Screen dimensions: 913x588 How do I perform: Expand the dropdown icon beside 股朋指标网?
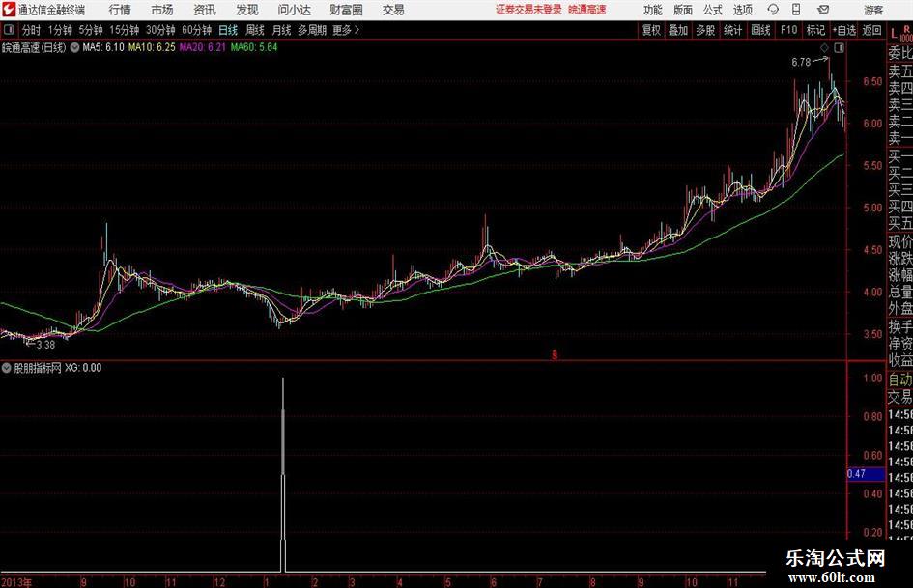6,368
